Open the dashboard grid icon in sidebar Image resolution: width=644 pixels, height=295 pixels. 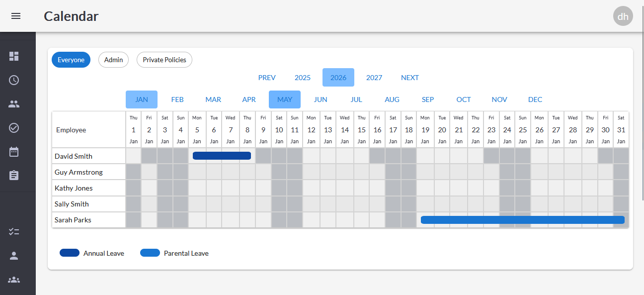14,56
